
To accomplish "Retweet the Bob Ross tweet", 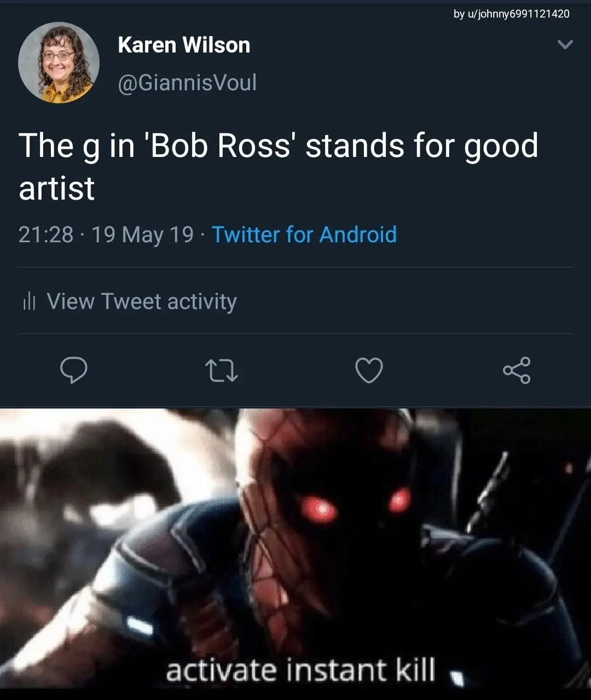I will [x=221, y=371].
